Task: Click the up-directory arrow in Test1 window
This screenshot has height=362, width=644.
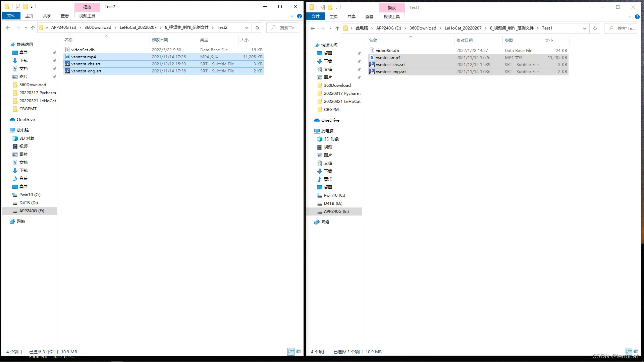Action: pos(337,28)
